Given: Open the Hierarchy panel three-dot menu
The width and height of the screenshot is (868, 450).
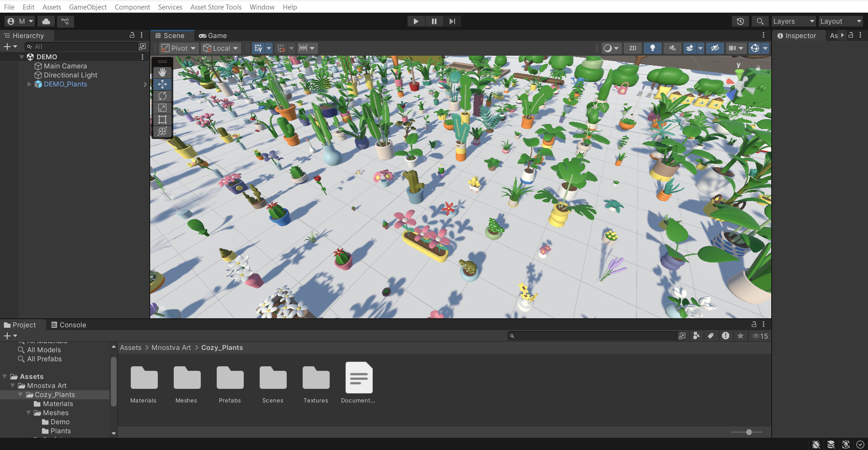Looking at the screenshot, I should pos(142,35).
